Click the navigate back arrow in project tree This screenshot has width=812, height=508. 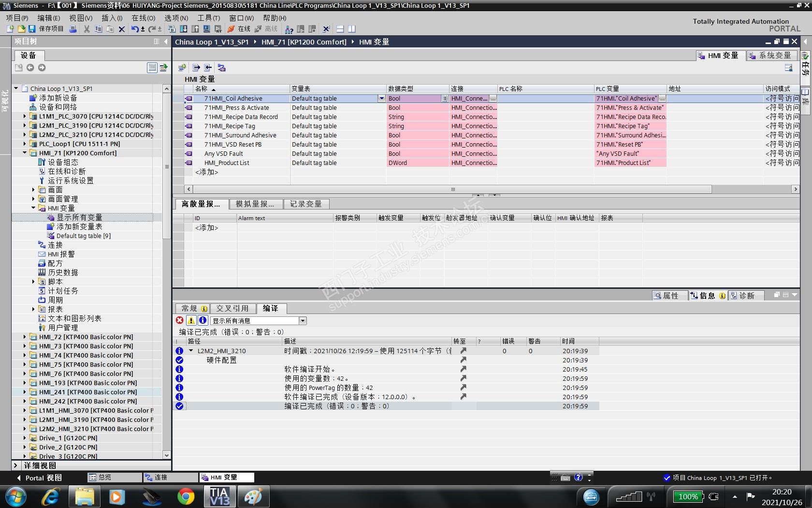tap(30, 68)
